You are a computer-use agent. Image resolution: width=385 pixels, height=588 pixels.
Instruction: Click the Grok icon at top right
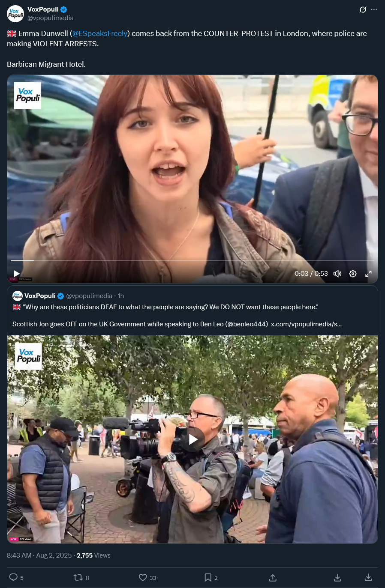pos(363,10)
